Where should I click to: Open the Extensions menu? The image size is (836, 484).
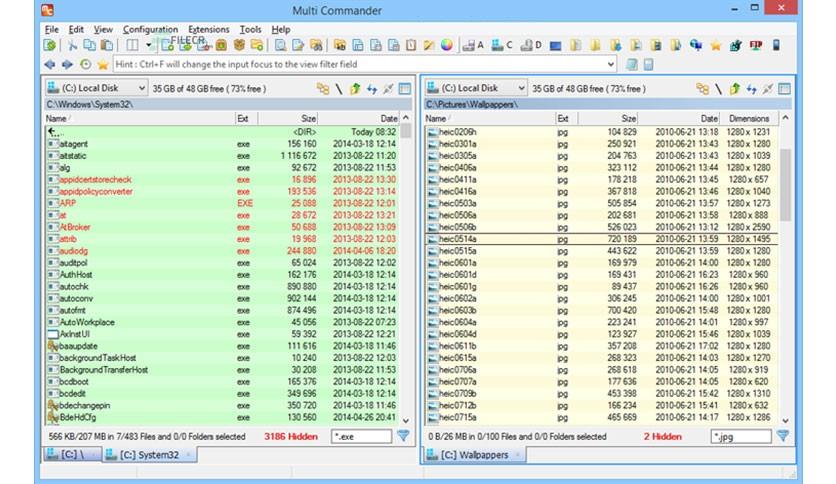pos(208,29)
